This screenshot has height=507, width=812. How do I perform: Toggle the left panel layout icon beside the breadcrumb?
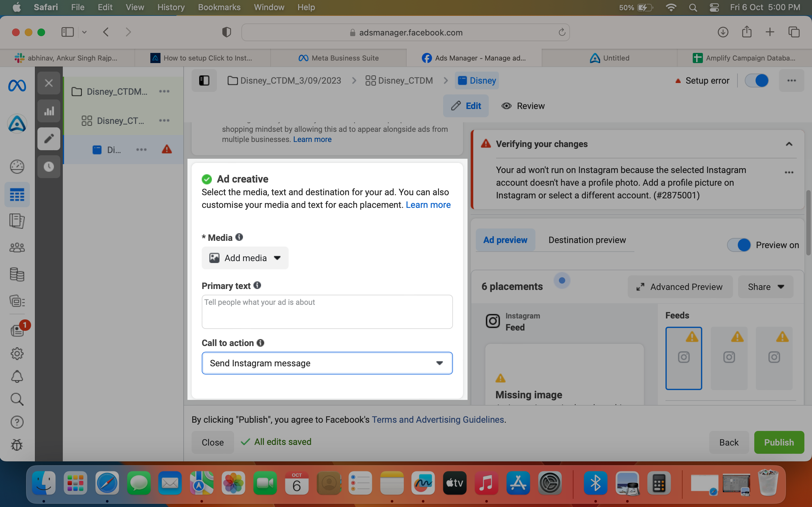coord(204,80)
